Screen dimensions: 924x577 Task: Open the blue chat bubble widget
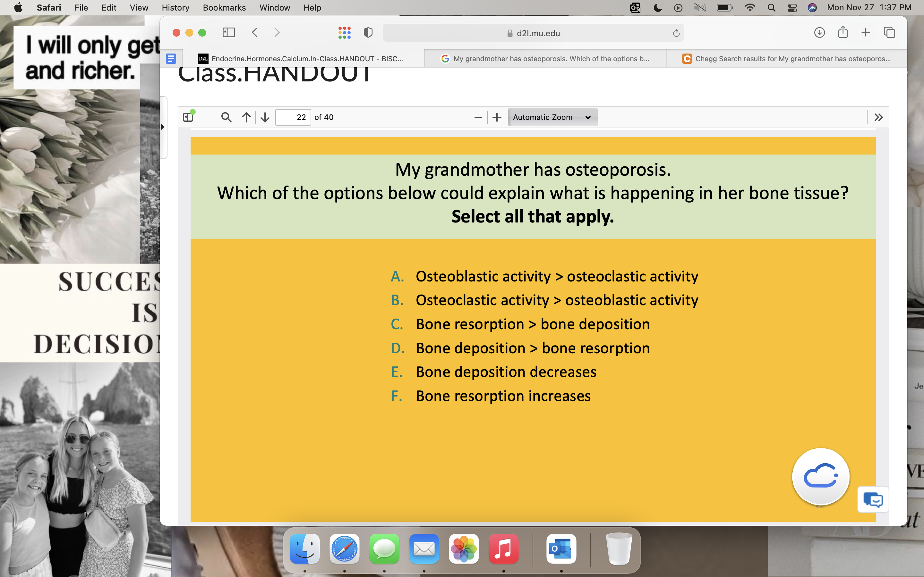pos(873,499)
